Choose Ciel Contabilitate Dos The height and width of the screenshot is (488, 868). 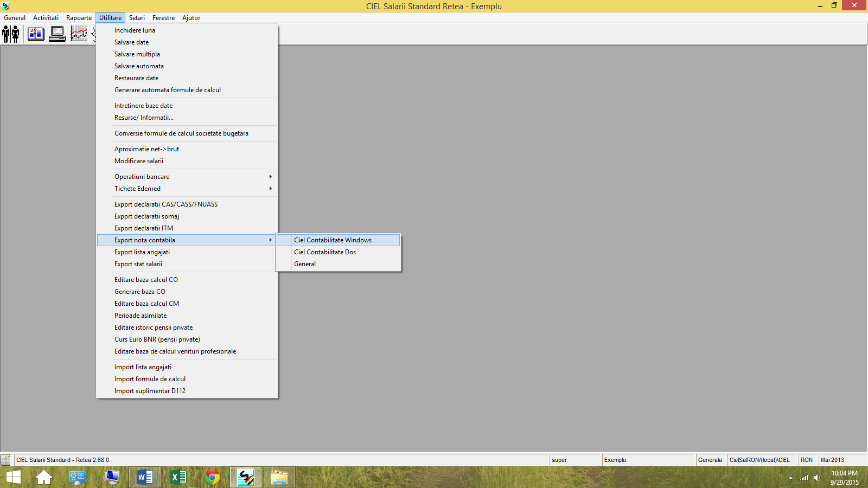[x=339, y=252]
